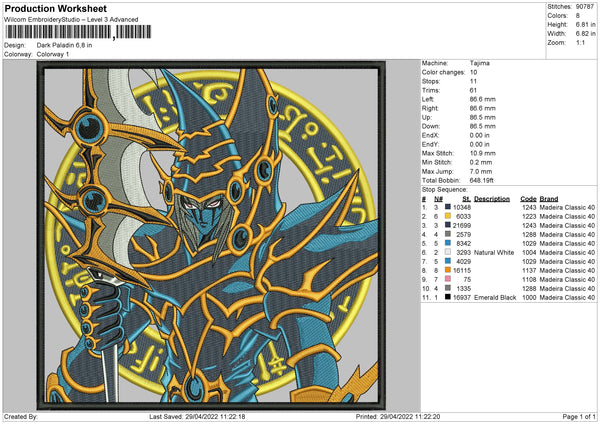The image size is (600, 424).
Task: Click the 'St.' column header
Action: click(x=466, y=199)
